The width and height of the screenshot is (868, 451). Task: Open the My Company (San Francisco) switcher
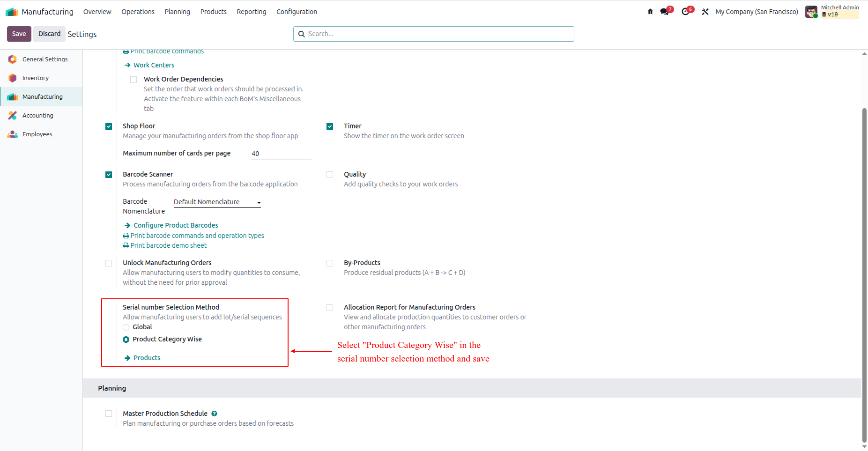click(757, 12)
